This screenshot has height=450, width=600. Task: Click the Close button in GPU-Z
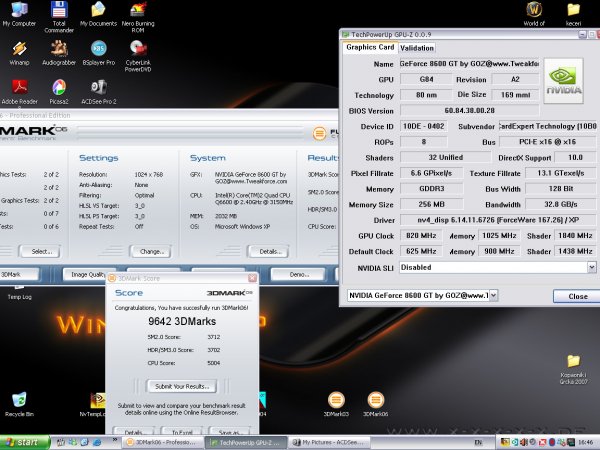[x=577, y=296]
